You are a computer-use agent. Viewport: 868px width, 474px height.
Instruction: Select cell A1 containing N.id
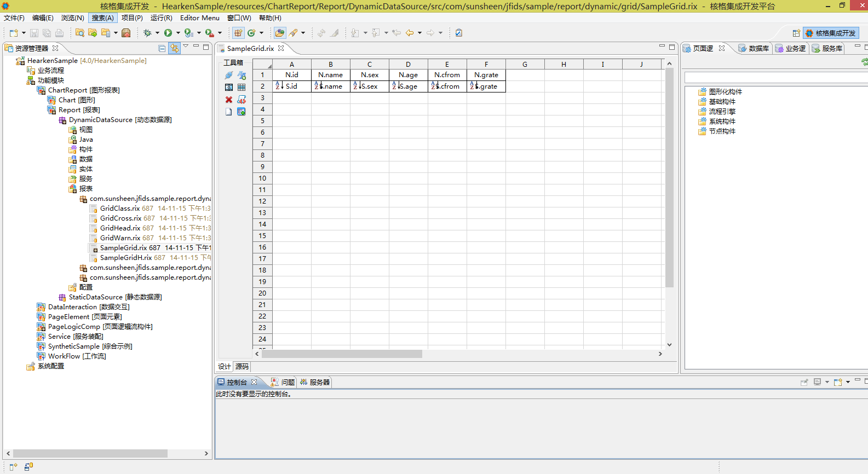point(292,75)
